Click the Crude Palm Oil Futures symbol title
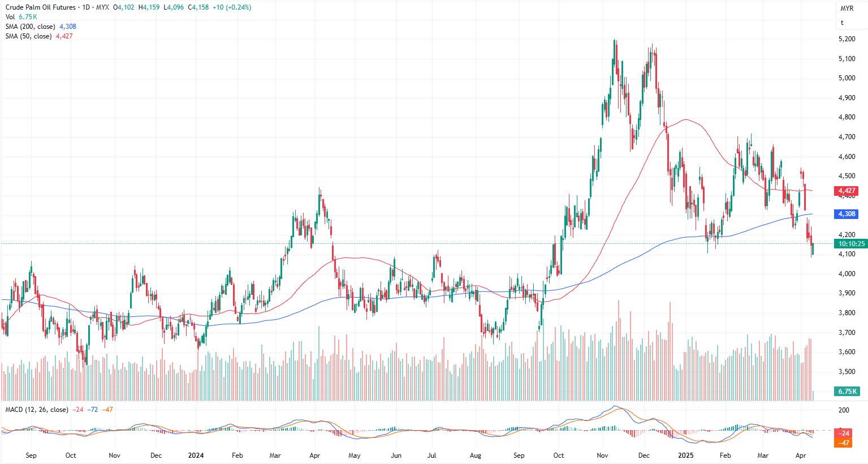 coord(40,7)
